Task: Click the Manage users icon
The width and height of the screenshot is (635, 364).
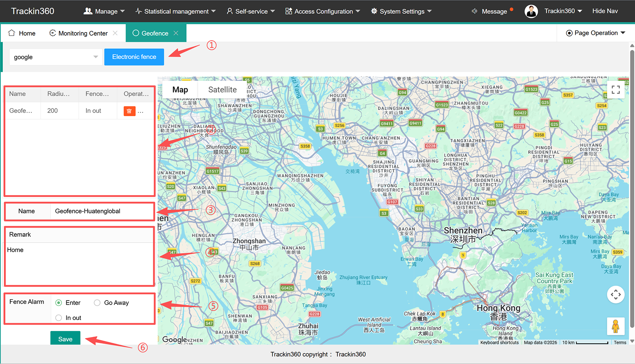Action: coord(88,11)
